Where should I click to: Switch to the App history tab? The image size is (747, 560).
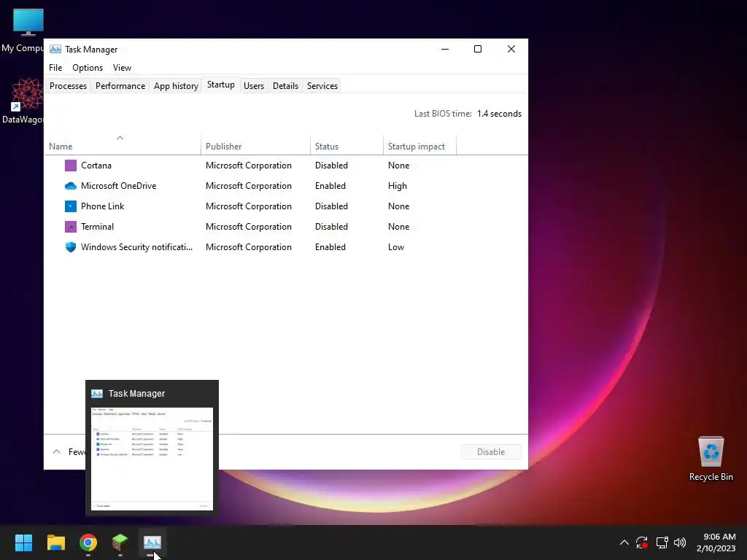coord(176,86)
